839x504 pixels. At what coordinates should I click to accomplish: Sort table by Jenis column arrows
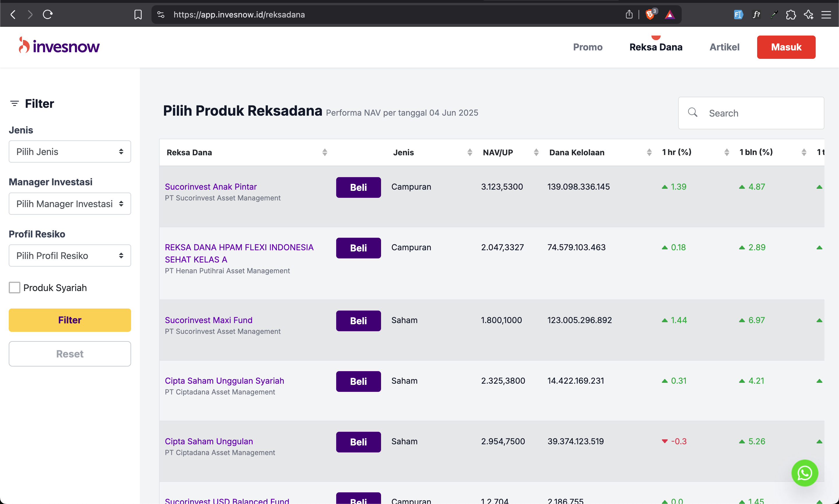point(470,152)
